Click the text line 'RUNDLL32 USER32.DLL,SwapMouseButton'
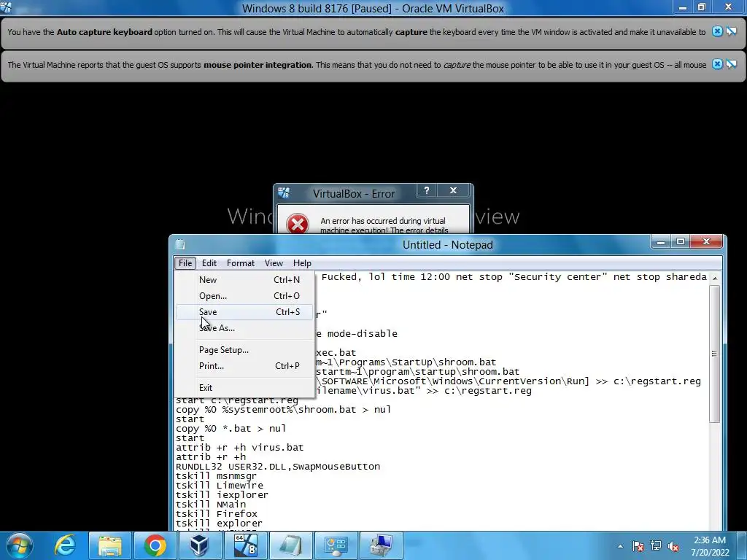This screenshot has width=747, height=560. pyautogui.click(x=278, y=467)
